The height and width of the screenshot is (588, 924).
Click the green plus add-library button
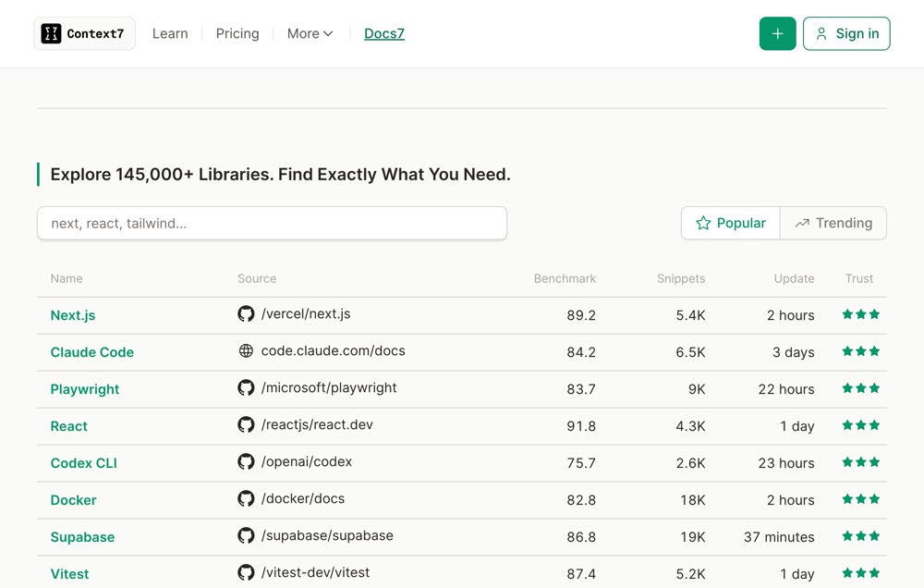coord(777,33)
